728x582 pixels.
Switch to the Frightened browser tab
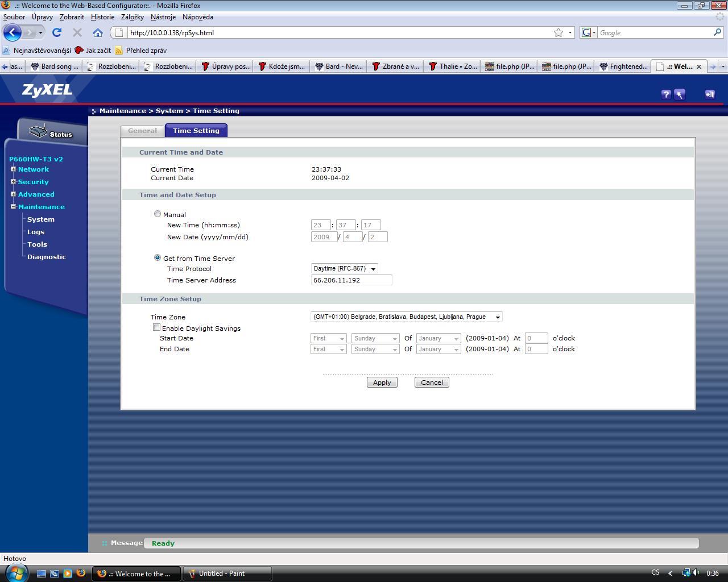coord(623,66)
